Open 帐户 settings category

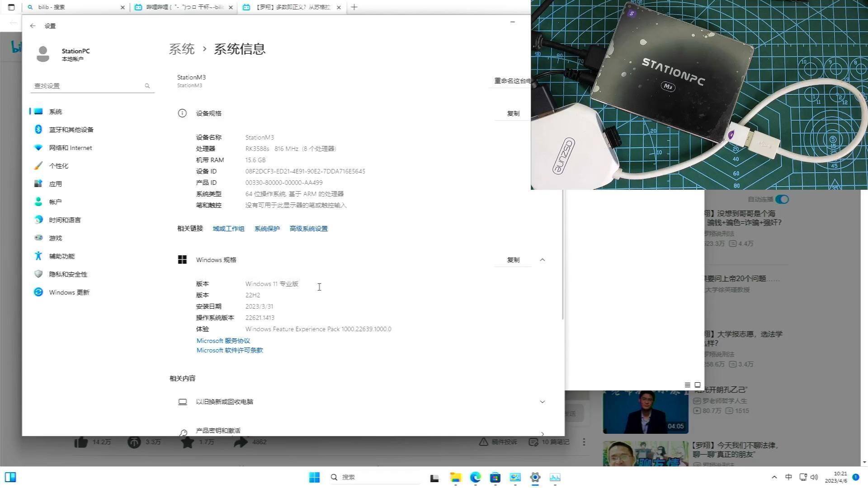(92, 202)
